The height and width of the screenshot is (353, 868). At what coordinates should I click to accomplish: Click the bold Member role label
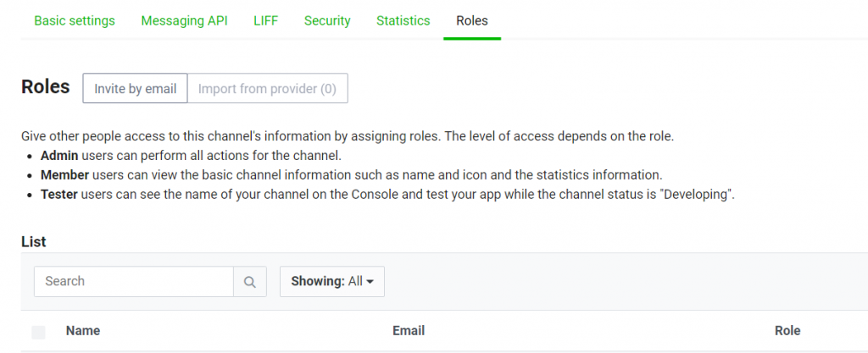point(64,175)
